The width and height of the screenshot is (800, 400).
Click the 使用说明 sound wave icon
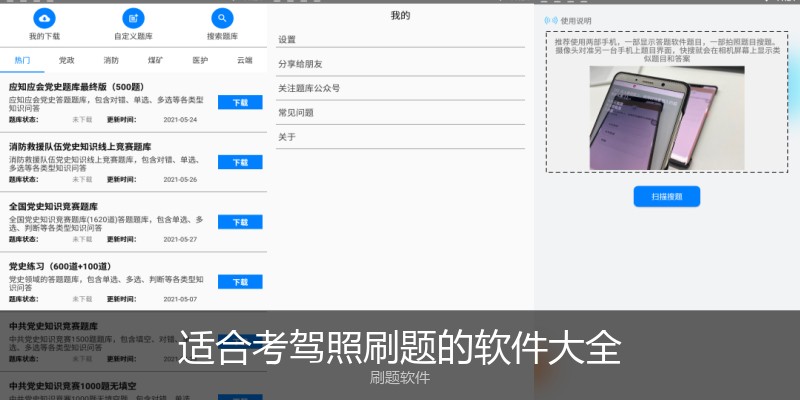[x=551, y=21]
